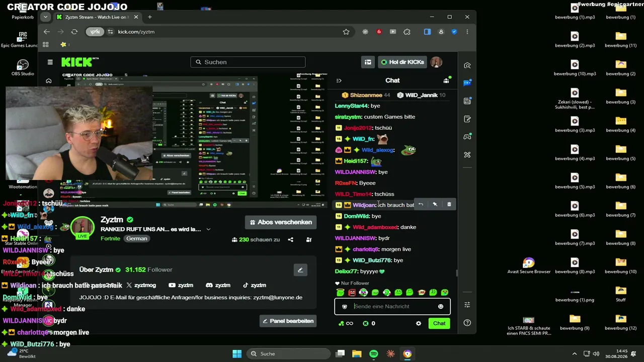
Task: Open the chat gifts leaderboard icon
Action: coord(446,80)
